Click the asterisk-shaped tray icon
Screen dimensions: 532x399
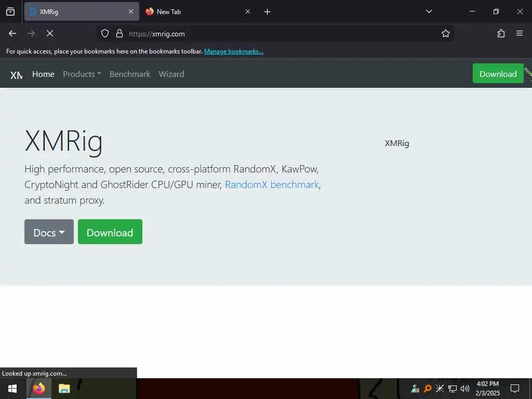(x=440, y=389)
